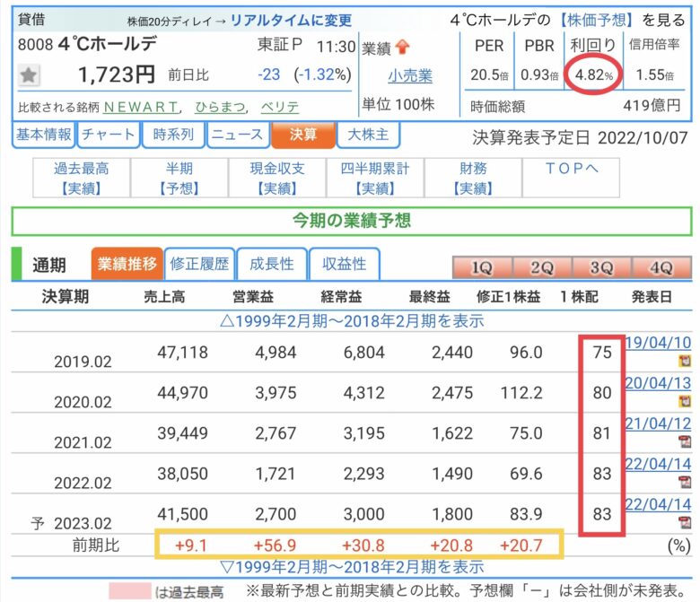Show 4Q quarterly results
700x602 pixels.
click(661, 267)
